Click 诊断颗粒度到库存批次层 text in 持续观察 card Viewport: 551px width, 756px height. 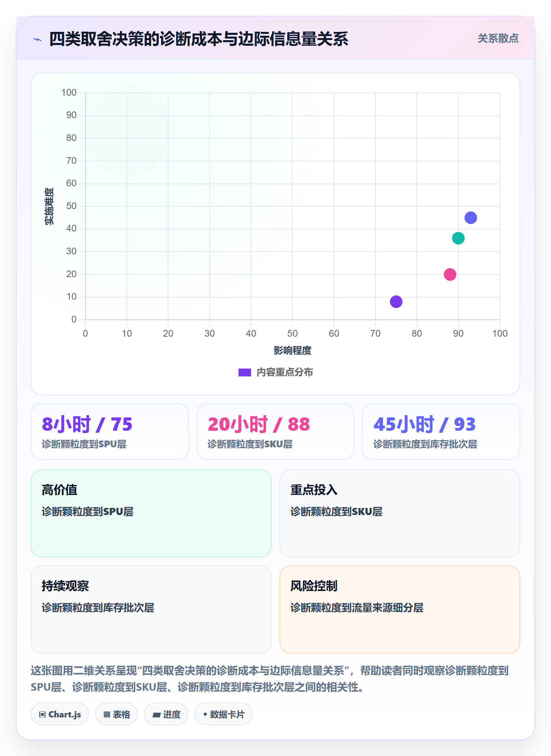click(98, 608)
